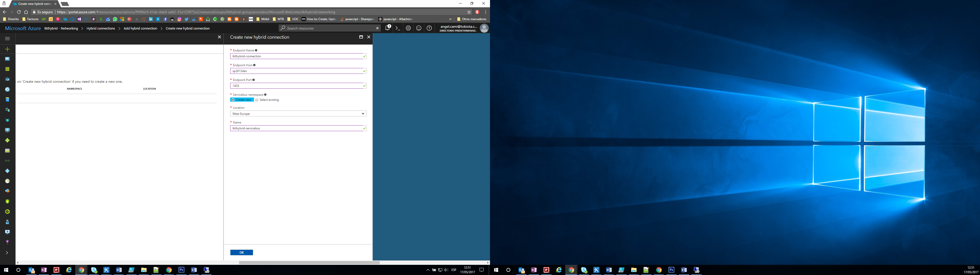Open All resources grid icon

[x=7, y=69]
